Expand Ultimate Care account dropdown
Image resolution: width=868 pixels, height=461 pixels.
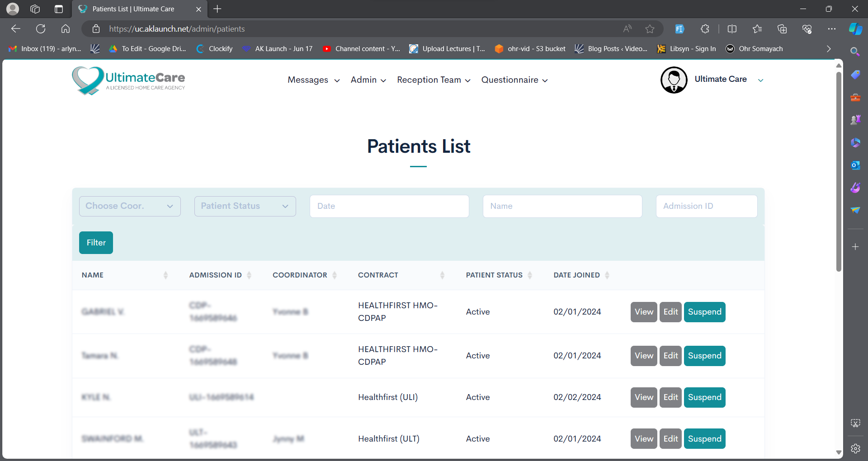tap(760, 80)
